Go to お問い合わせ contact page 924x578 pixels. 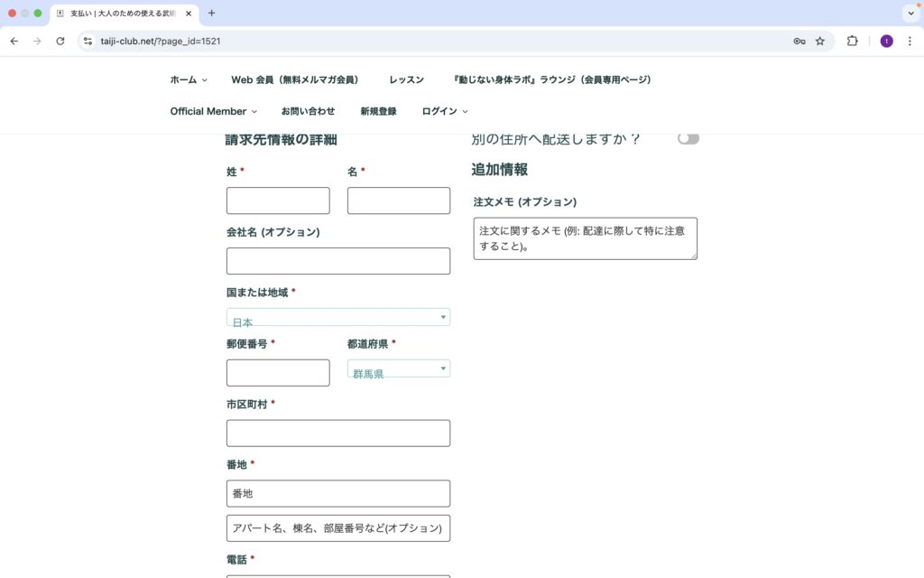(x=308, y=111)
